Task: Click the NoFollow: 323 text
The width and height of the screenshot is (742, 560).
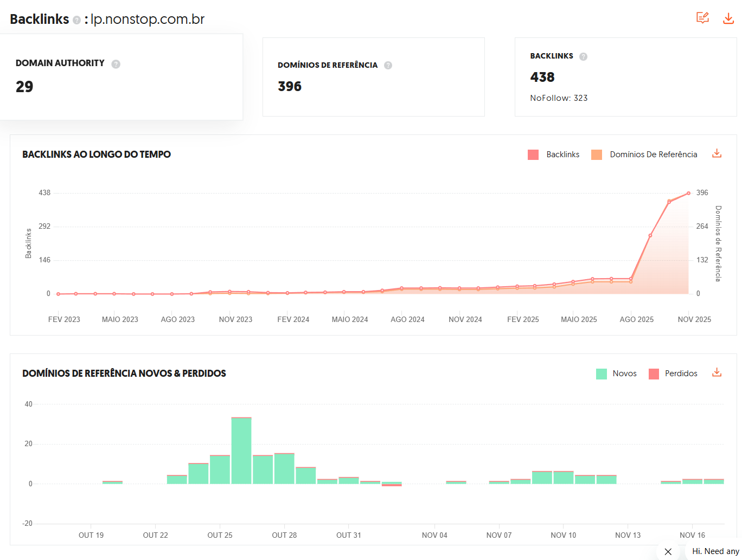Action: tap(559, 98)
